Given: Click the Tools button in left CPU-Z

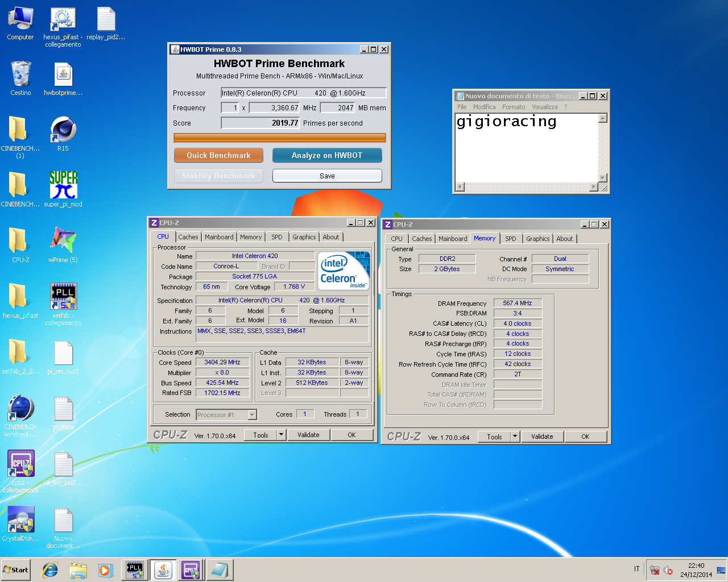Looking at the screenshot, I should 261,435.
